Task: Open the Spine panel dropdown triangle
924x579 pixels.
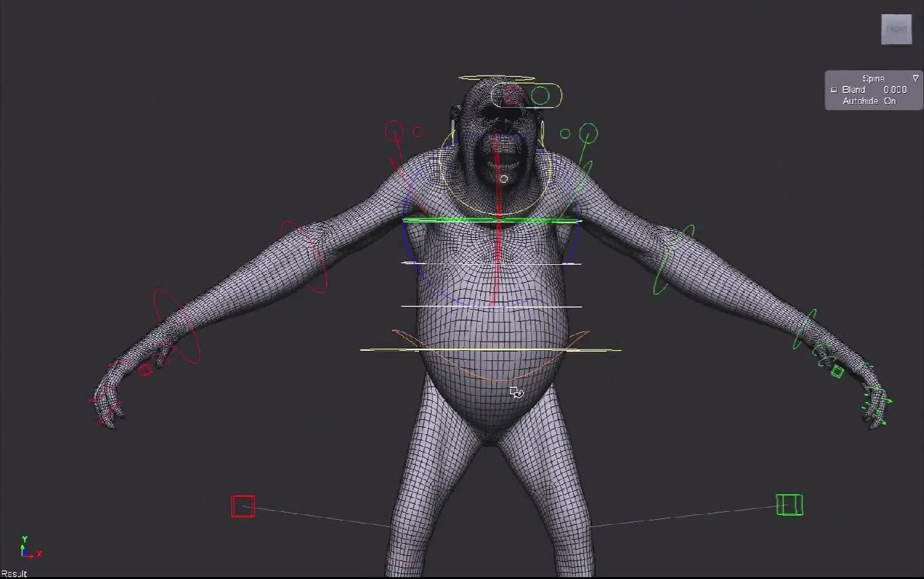Action: pos(916,78)
